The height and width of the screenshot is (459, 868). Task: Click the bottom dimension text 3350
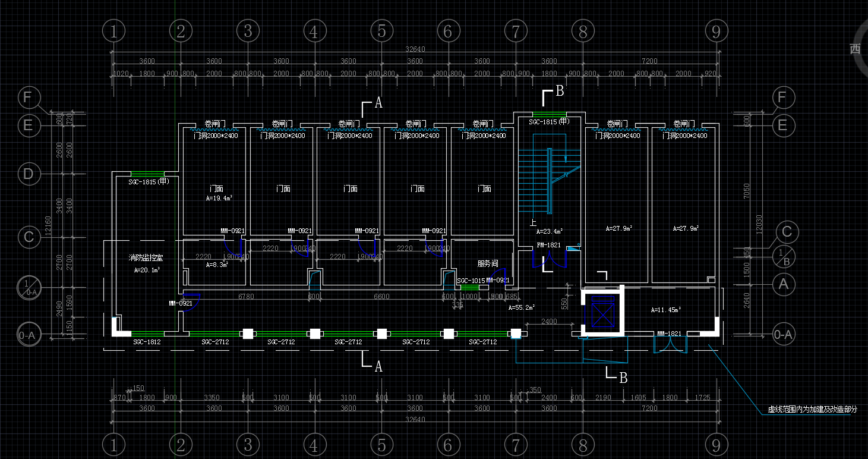point(212,397)
